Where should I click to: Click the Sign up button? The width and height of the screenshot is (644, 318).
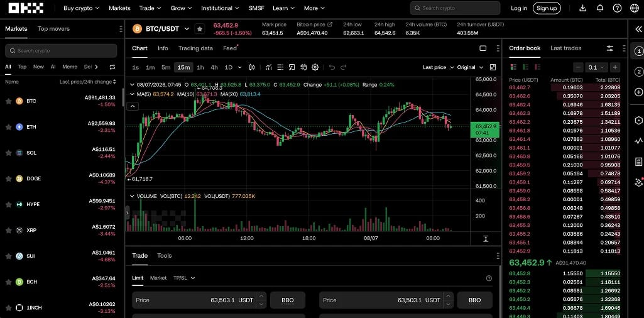coord(547,8)
